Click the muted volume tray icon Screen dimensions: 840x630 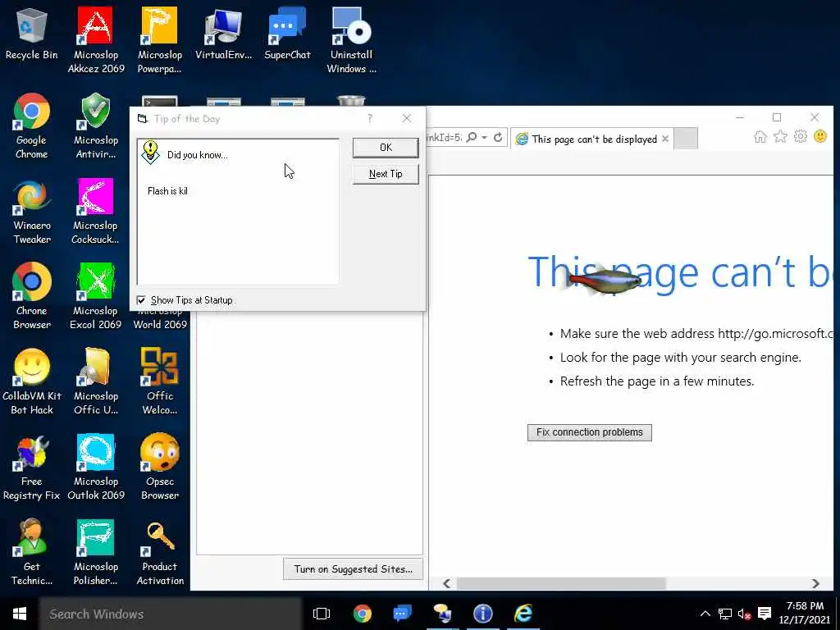coord(744,614)
